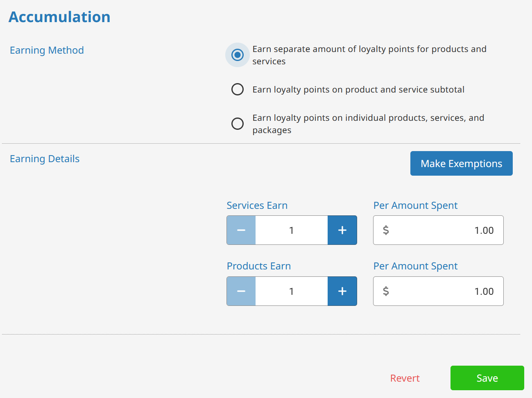Click the Accumulation page heading
The height and width of the screenshot is (398, 532).
60,17
